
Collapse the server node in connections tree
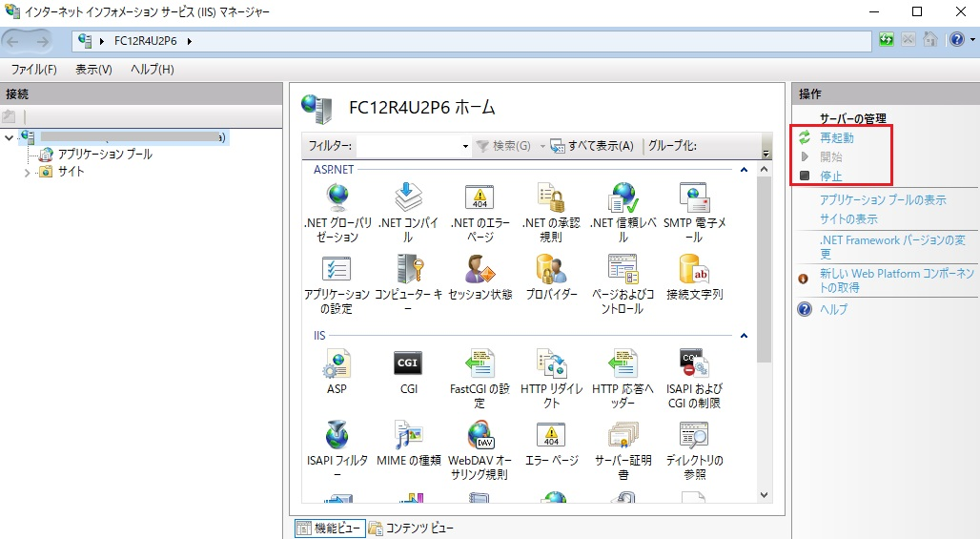9,137
